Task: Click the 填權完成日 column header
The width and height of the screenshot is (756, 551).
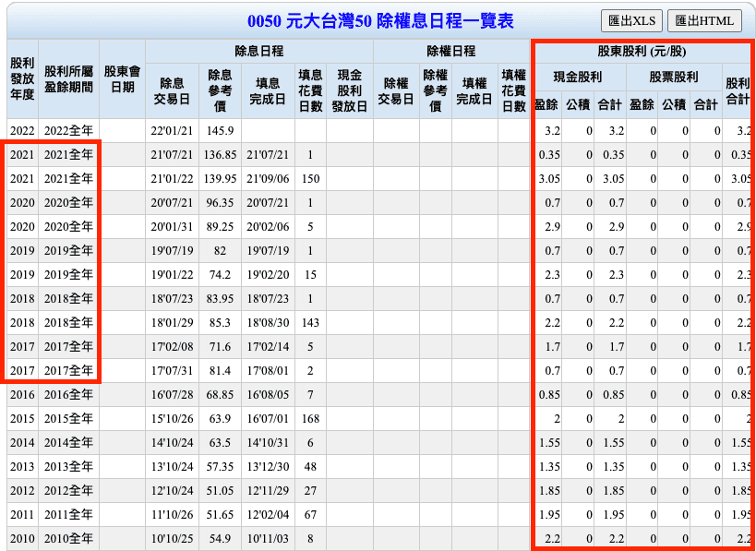Action: point(474,91)
